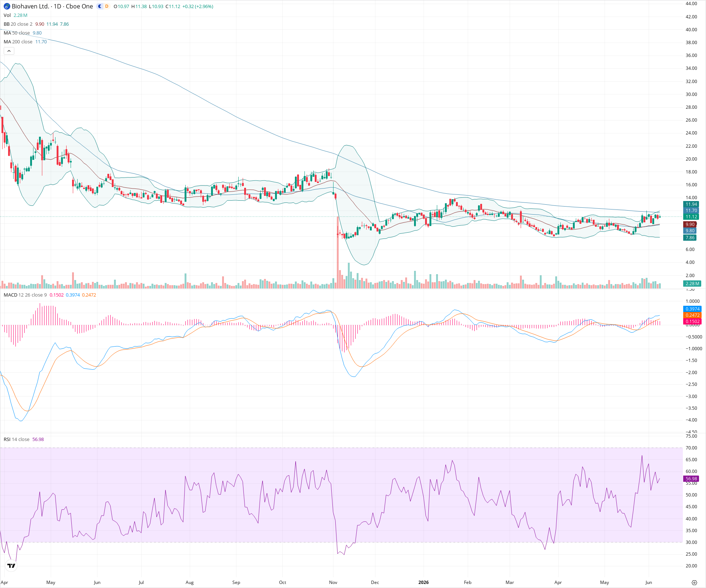Viewport: 706px width, 588px height.
Task: Click the Jul label on time axis
Action: pos(141,582)
